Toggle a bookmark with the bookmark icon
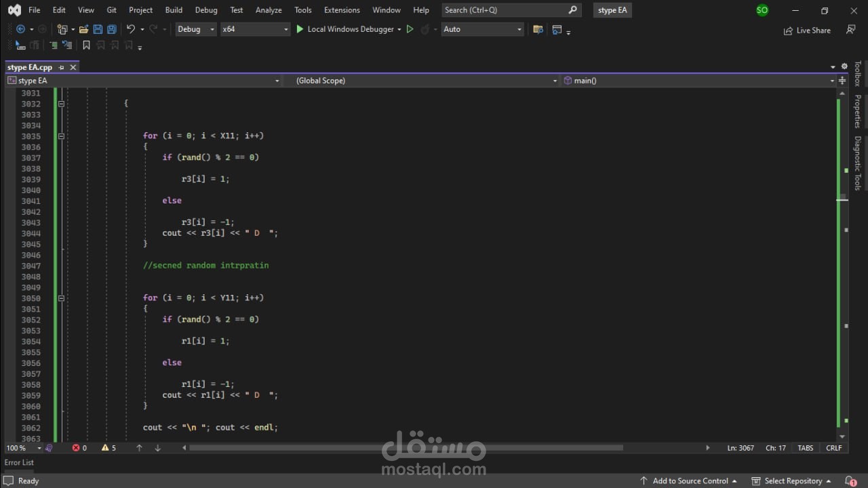 [86, 45]
